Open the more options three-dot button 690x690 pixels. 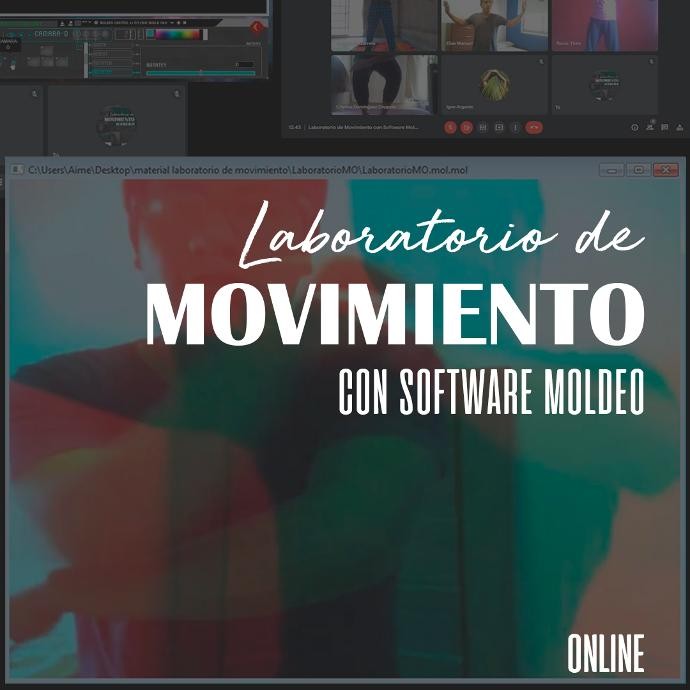point(515,127)
